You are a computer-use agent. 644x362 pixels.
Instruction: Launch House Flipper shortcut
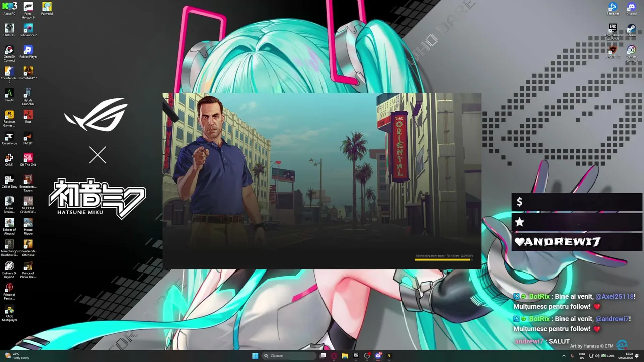[28, 226]
